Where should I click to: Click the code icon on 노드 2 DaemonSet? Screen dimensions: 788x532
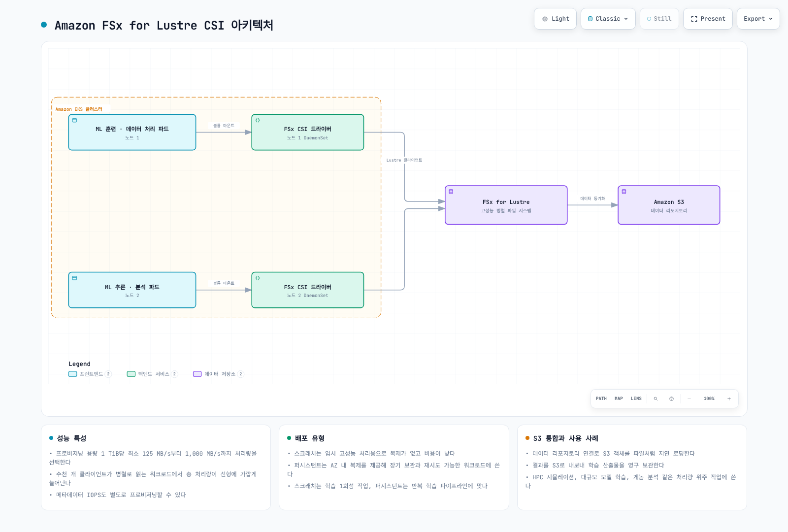[x=258, y=278]
